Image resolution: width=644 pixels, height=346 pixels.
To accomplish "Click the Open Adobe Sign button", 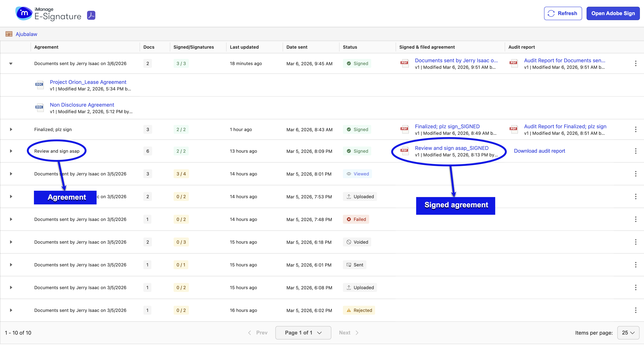I will point(613,13).
